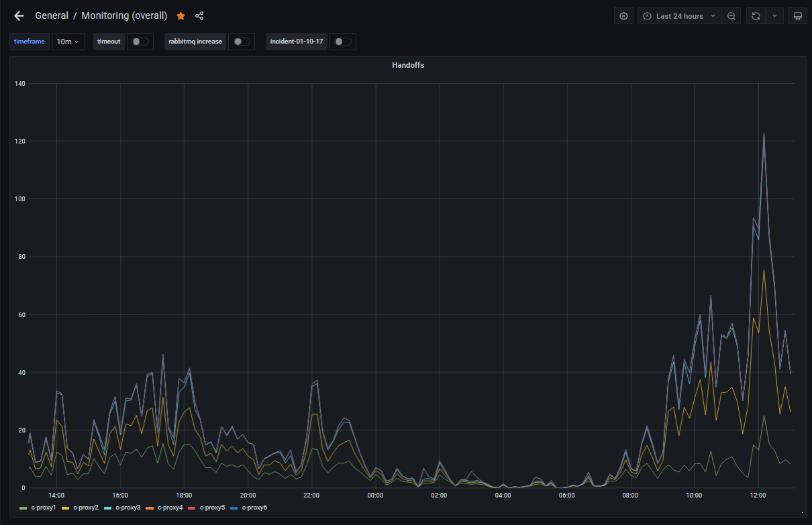Zoom out the time range
Viewport: 812px width, 525px height.
731,16
